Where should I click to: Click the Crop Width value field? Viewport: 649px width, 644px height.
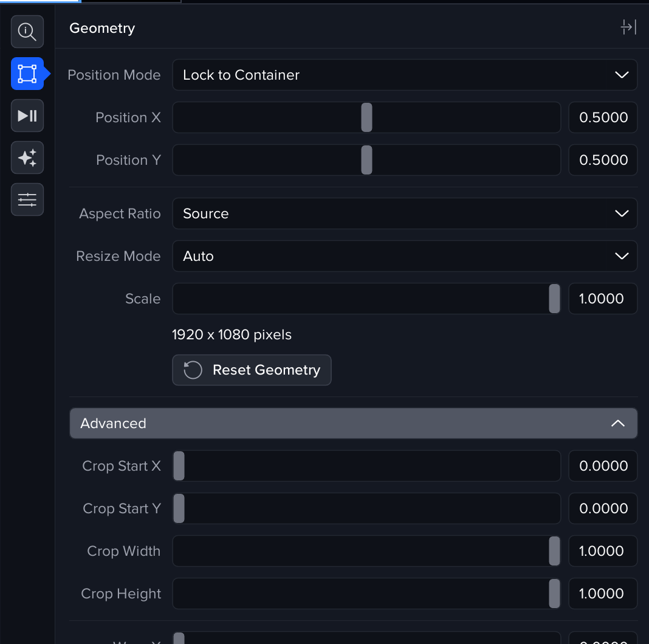click(x=603, y=551)
